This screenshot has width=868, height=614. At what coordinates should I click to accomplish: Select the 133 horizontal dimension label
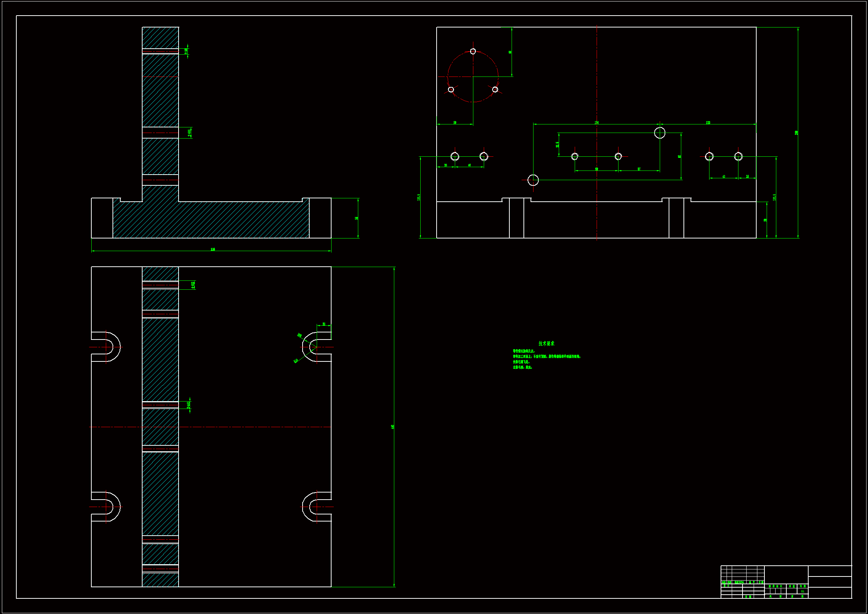coord(708,123)
